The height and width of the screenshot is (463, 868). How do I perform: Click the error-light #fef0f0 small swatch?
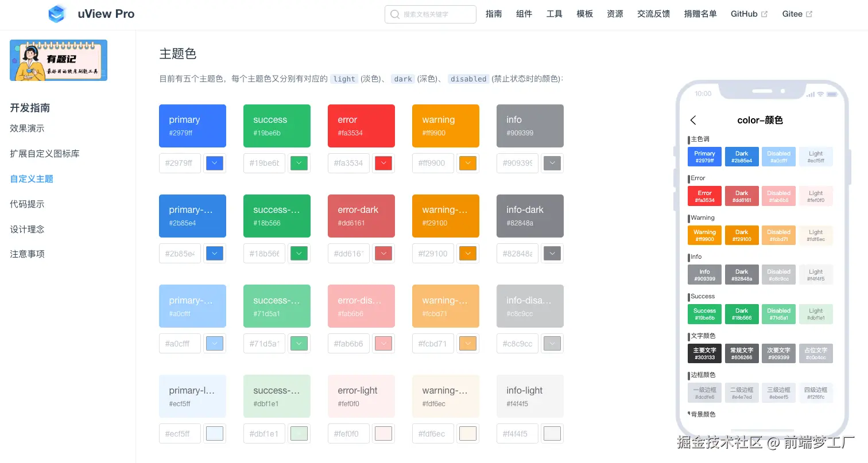[x=383, y=434]
